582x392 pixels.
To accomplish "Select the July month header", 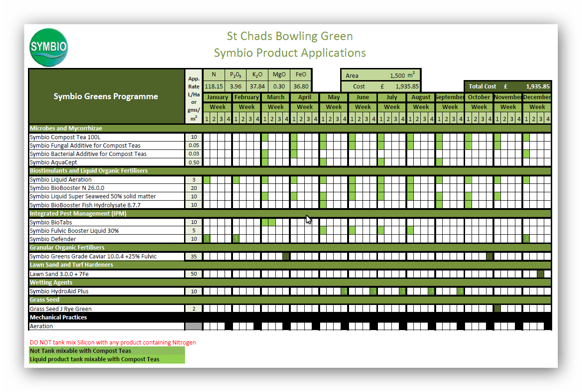I will coord(392,97).
